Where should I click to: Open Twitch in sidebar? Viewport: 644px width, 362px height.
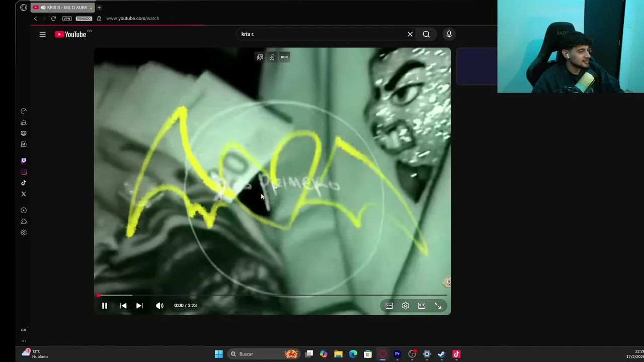[x=24, y=161]
